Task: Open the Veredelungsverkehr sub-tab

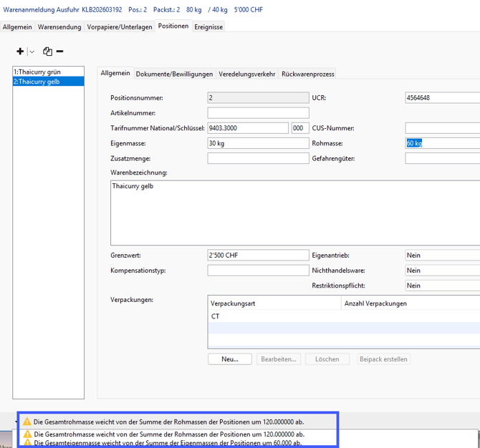Action: 246,74
